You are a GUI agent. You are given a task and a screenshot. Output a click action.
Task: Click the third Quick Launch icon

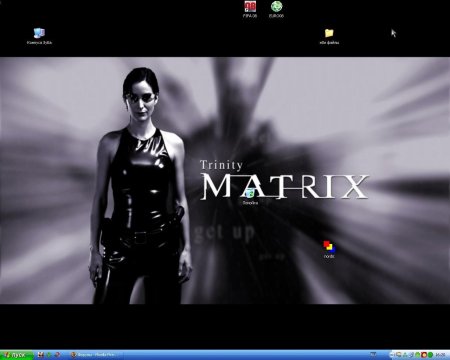(57, 355)
